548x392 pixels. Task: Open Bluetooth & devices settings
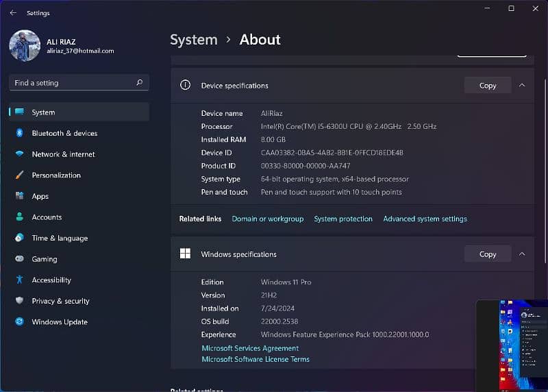64,133
